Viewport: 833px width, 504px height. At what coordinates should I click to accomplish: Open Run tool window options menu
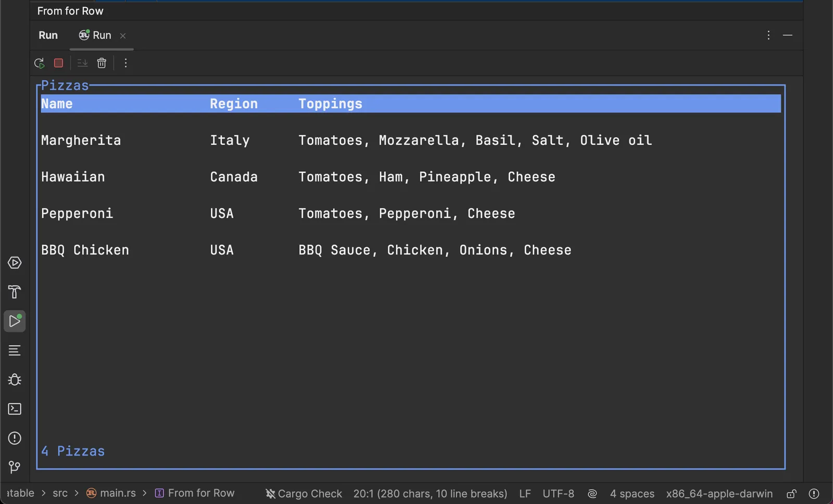(x=768, y=35)
